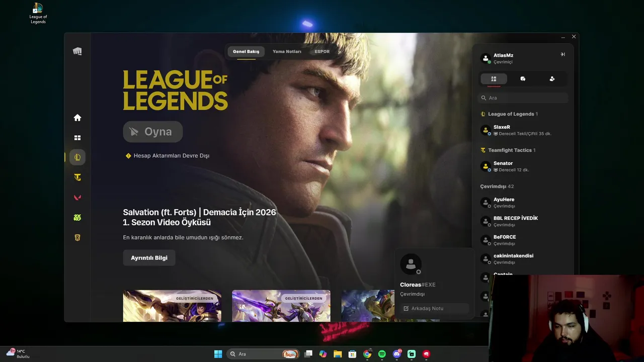The width and height of the screenshot is (644, 362).
Task: Collapse the Teamfight Tactics friends group
Action: tap(508, 150)
